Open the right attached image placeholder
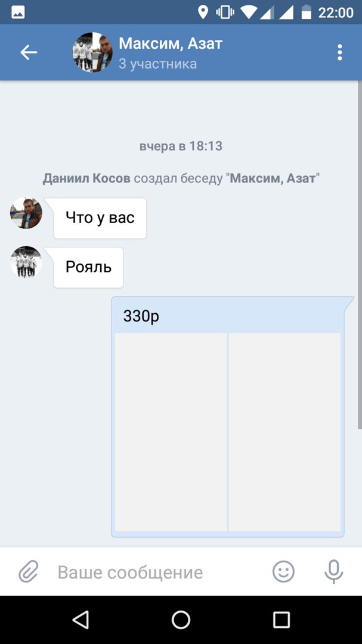This screenshot has height=644, width=362. pyautogui.click(x=284, y=432)
